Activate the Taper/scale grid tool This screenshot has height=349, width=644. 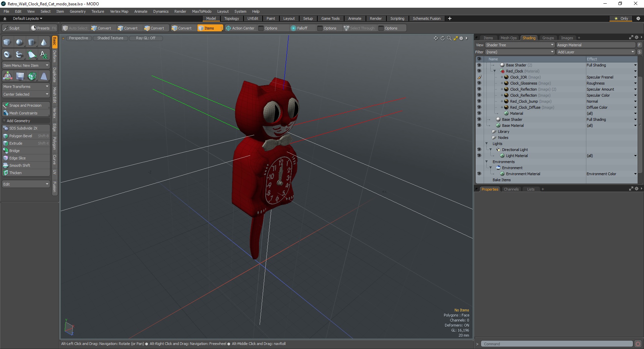pos(44,76)
